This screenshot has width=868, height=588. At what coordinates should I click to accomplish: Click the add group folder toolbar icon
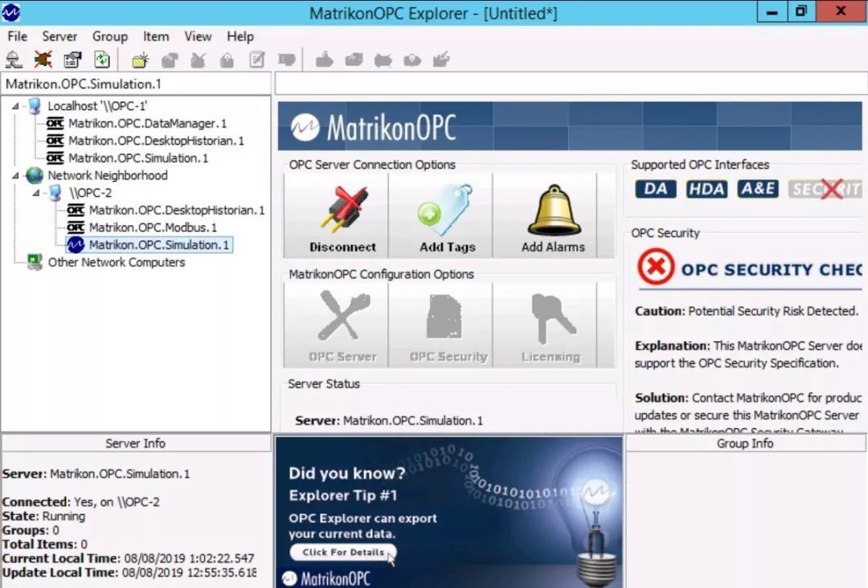tap(140, 59)
